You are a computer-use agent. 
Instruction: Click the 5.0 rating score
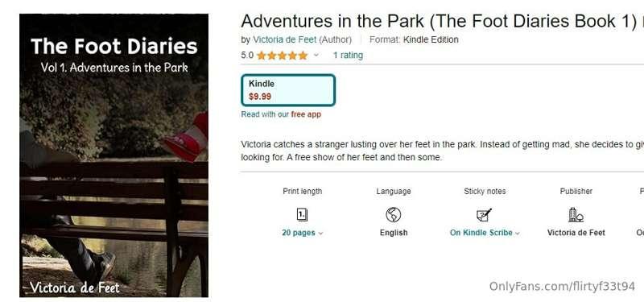coord(247,55)
